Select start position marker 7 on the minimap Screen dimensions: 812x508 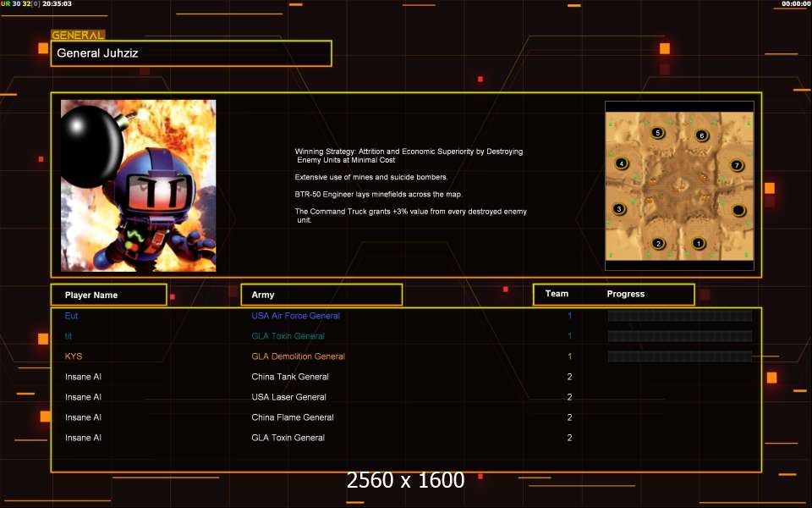click(737, 165)
